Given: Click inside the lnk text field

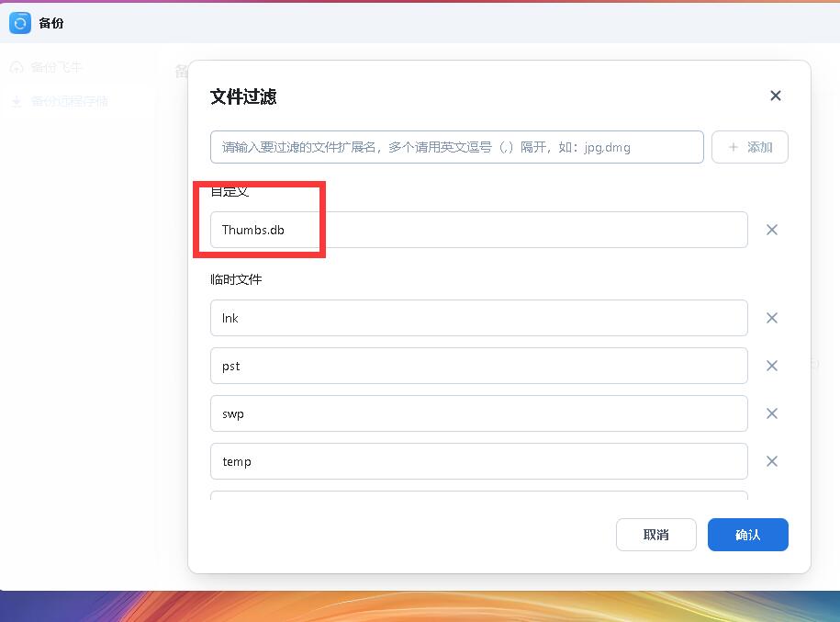Looking at the screenshot, I should [477, 318].
